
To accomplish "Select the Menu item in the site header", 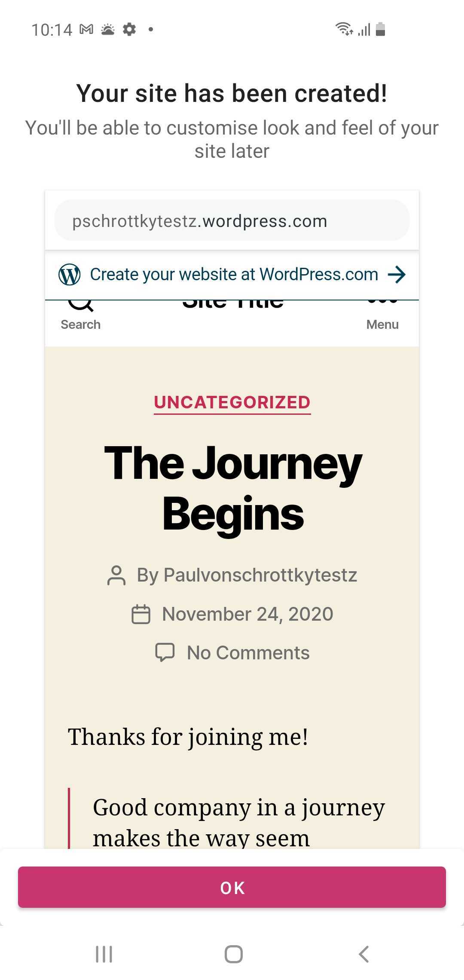I will point(382,325).
